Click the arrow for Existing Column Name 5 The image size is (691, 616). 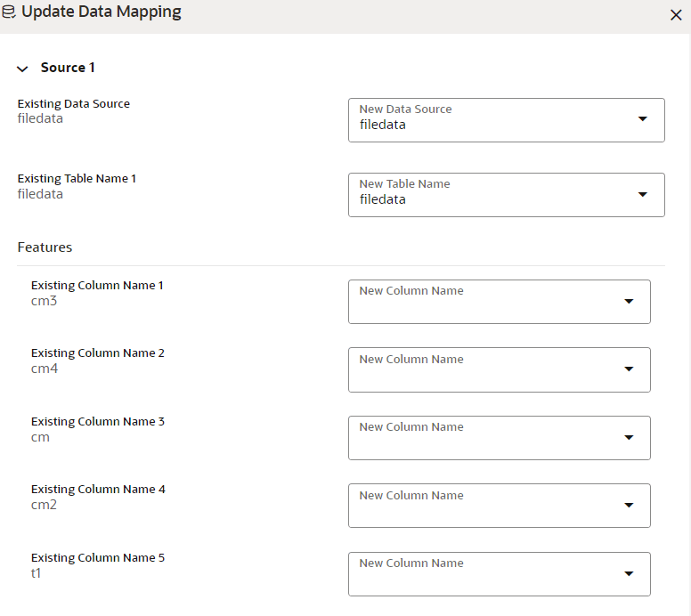629,574
